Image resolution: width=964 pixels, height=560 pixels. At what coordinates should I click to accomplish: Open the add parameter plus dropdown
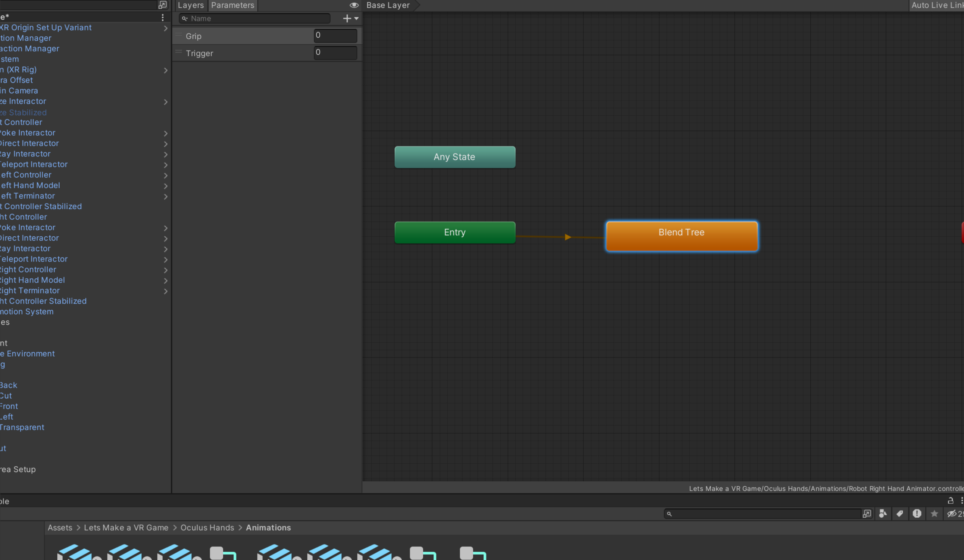pos(351,18)
